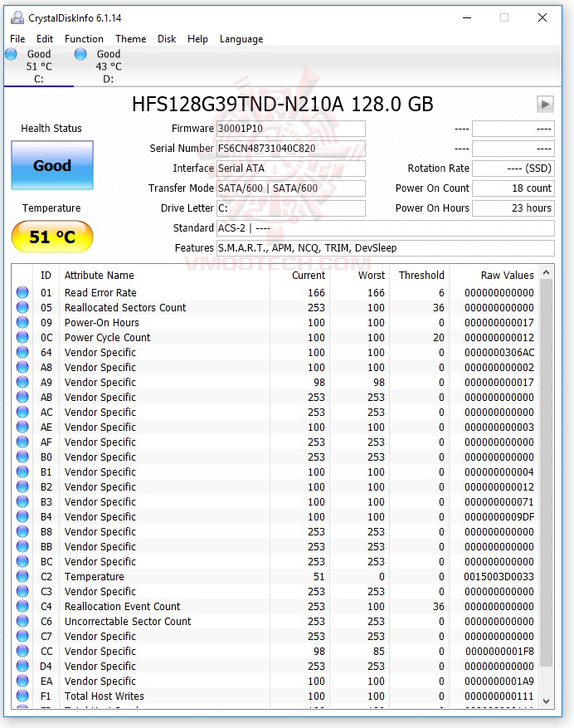Click the Current column header

(x=299, y=276)
